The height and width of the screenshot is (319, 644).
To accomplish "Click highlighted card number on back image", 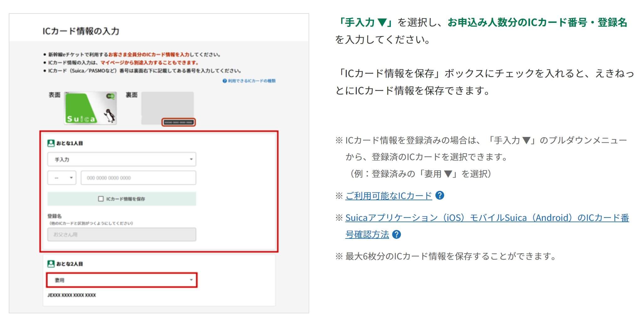I will [x=179, y=122].
